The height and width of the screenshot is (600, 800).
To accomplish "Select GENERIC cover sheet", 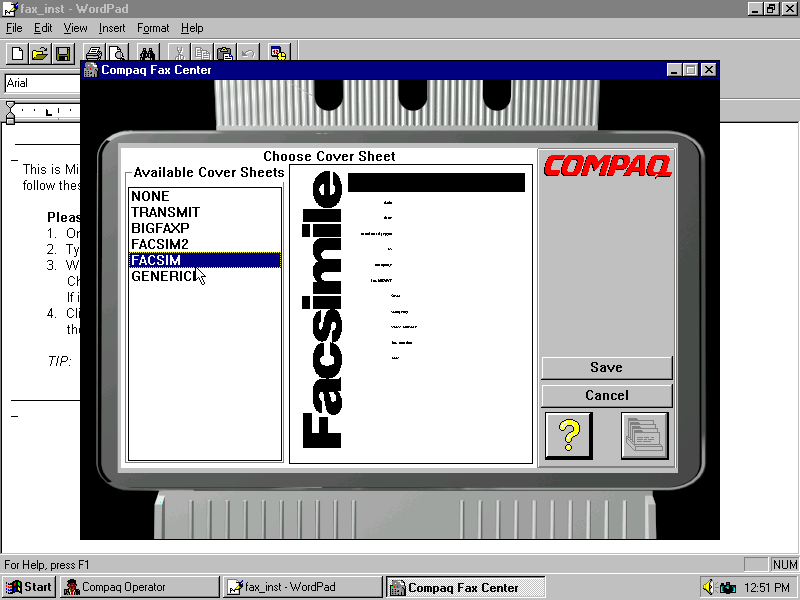I will [205, 276].
